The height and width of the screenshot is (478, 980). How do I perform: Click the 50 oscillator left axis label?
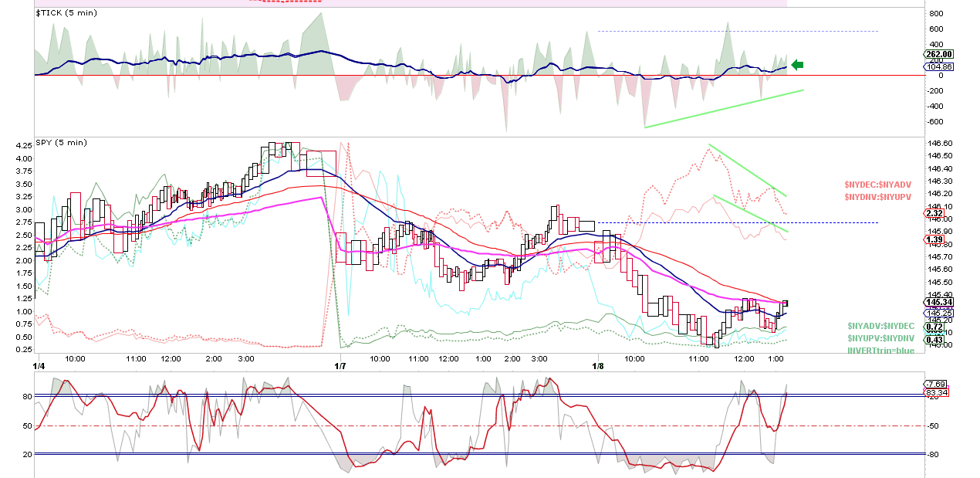pyautogui.click(x=26, y=426)
